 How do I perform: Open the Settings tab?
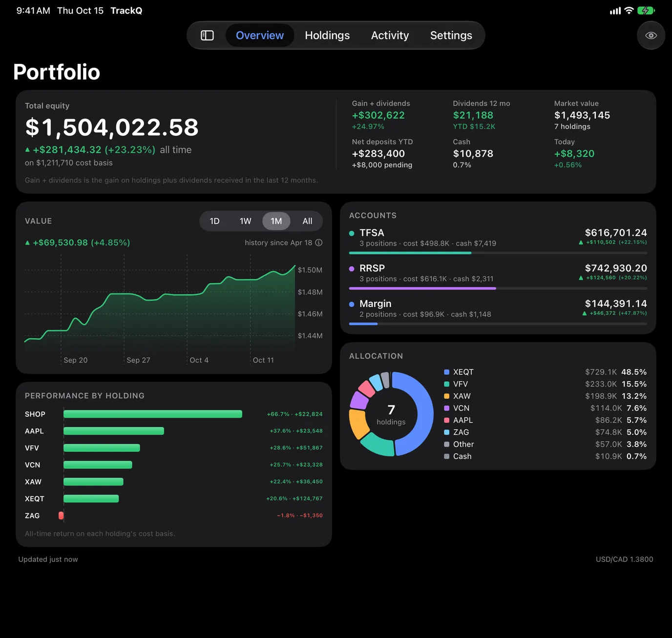(x=451, y=36)
